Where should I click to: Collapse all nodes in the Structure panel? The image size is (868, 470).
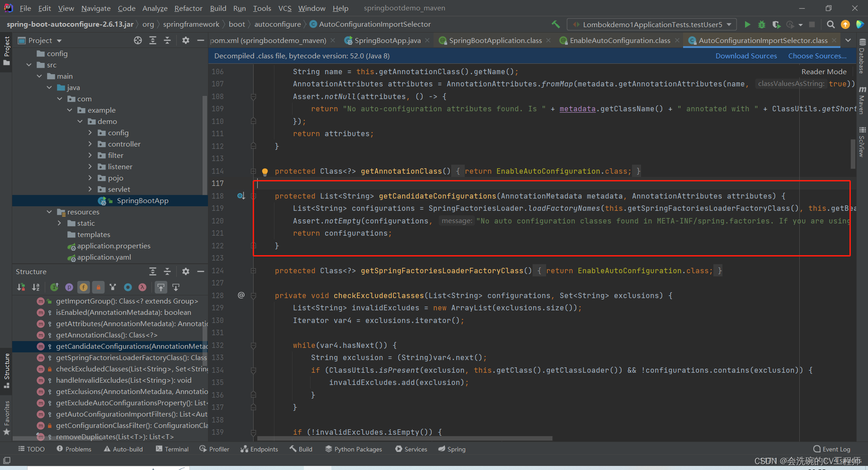[x=167, y=271]
